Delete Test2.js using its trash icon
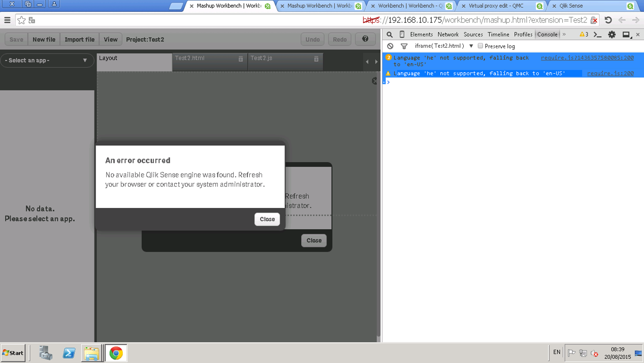This screenshot has width=644, height=363. [316, 59]
